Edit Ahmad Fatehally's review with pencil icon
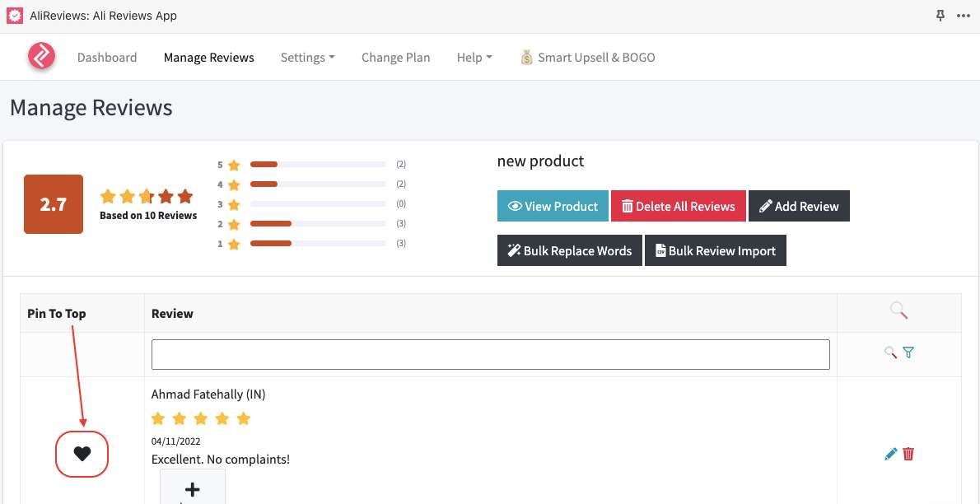This screenshot has height=504, width=980. click(x=890, y=454)
